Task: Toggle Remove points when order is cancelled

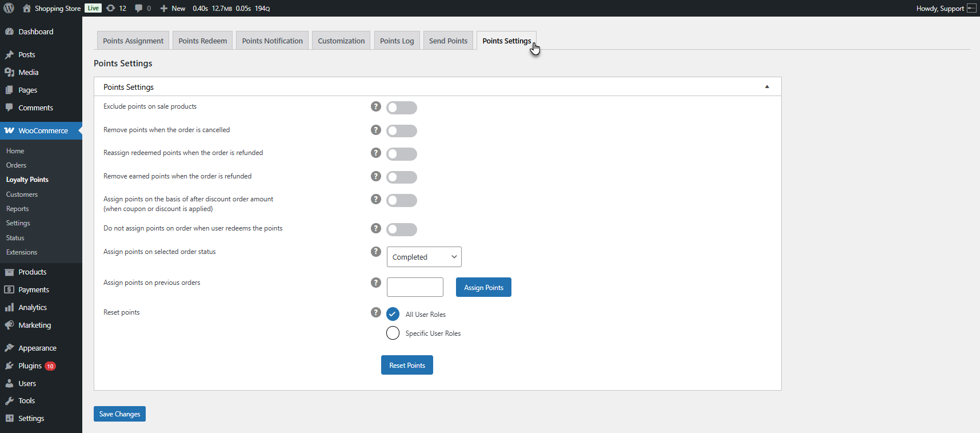Action: tap(402, 131)
